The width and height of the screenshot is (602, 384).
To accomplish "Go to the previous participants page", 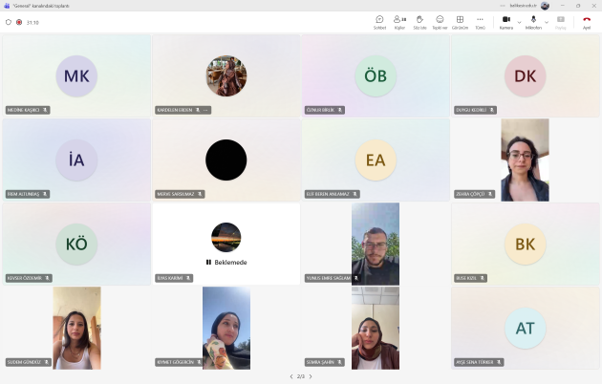I will pyautogui.click(x=291, y=376).
